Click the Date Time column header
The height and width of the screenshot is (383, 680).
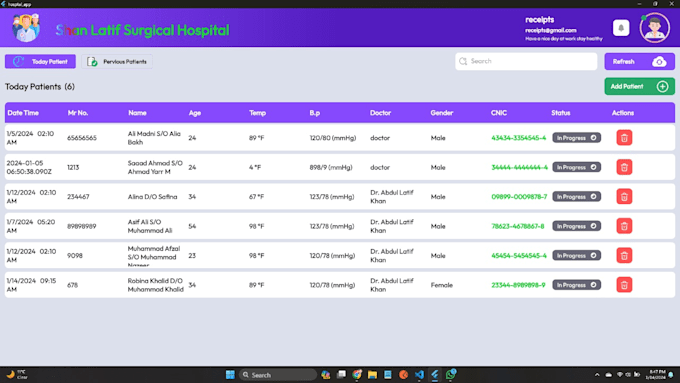pos(23,113)
